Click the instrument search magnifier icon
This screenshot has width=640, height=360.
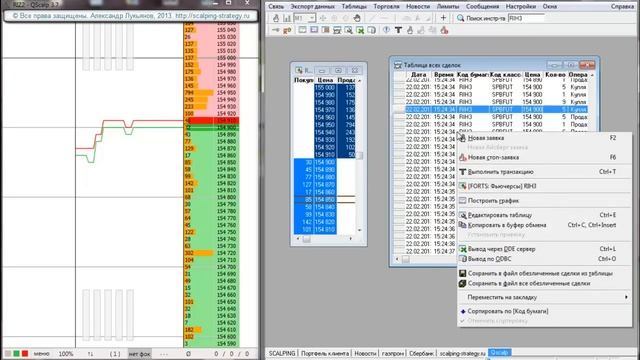click(460, 18)
